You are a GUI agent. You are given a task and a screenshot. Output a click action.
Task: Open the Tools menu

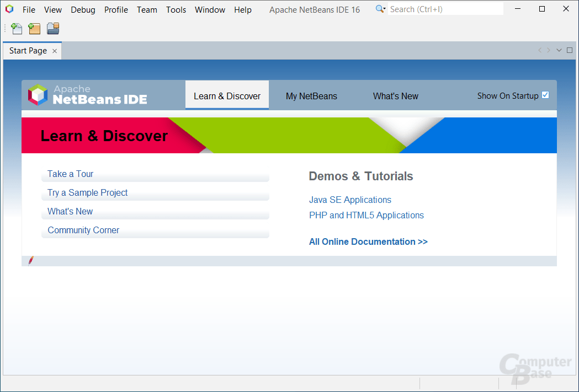176,9
